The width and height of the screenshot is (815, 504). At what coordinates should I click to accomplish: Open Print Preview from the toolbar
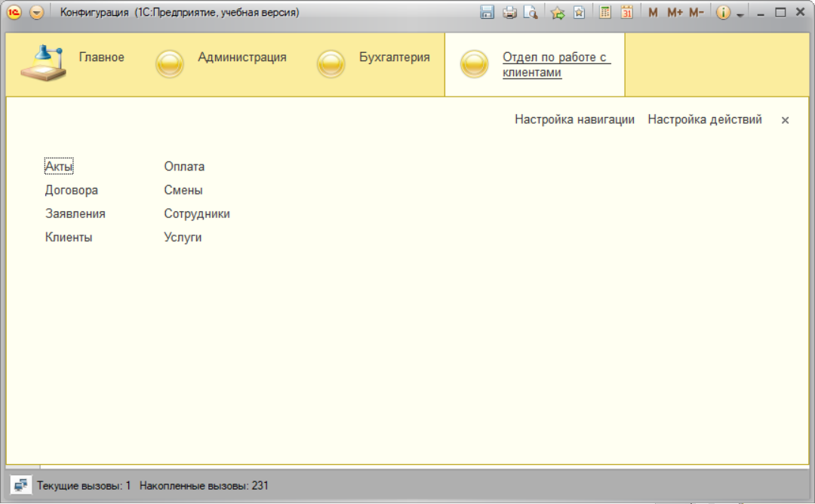(x=531, y=13)
